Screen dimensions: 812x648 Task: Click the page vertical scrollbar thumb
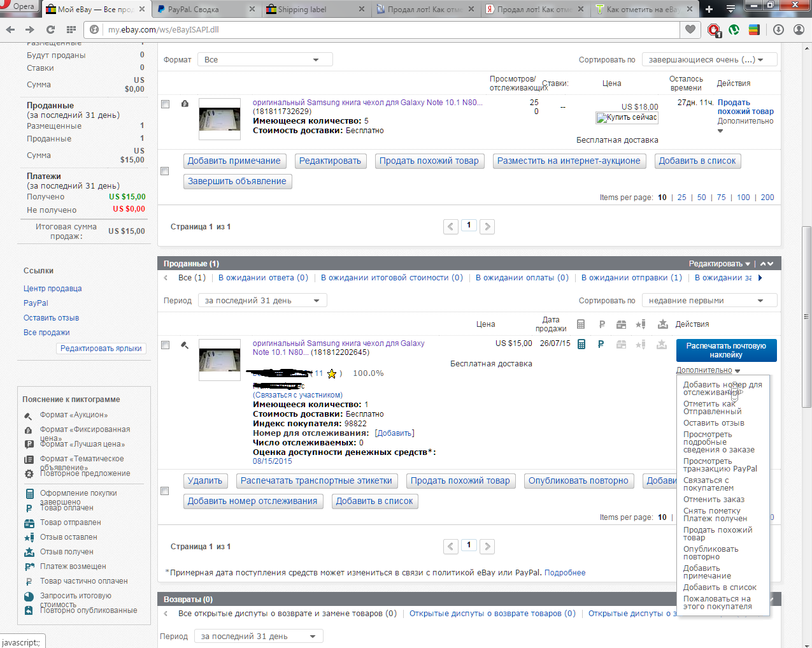click(807, 317)
